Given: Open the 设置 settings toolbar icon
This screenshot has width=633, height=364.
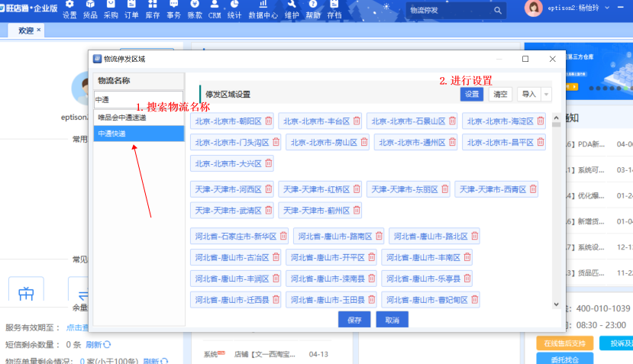Looking at the screenshot, I should (69, 9).
